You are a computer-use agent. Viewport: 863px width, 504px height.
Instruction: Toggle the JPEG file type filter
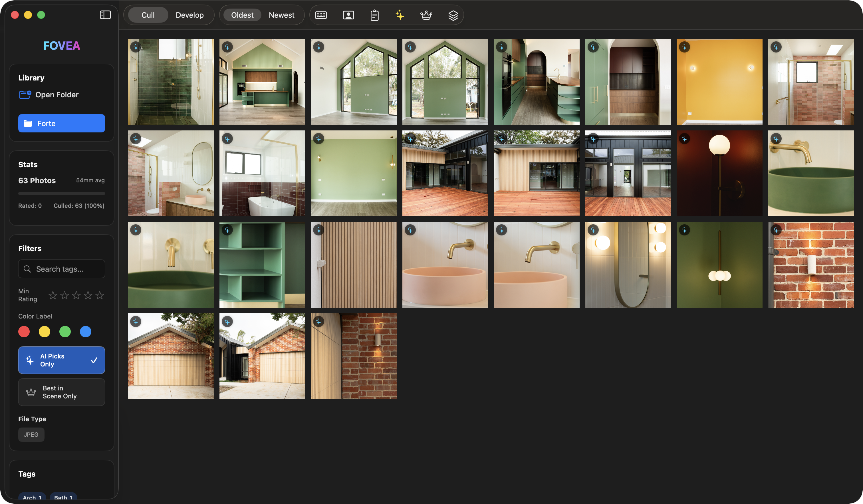click(x=31, y=434)
